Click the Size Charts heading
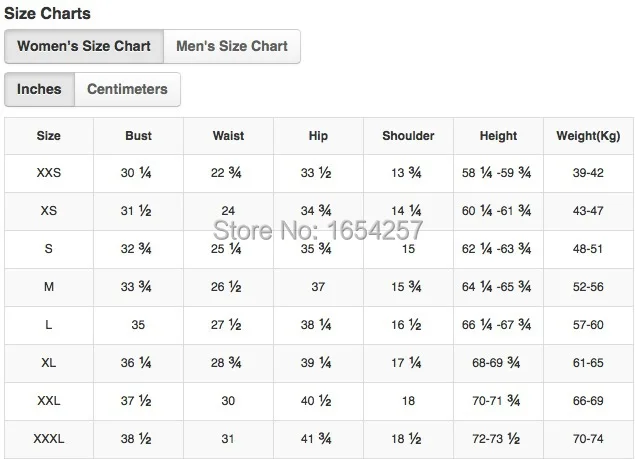 tap(47, 13)
